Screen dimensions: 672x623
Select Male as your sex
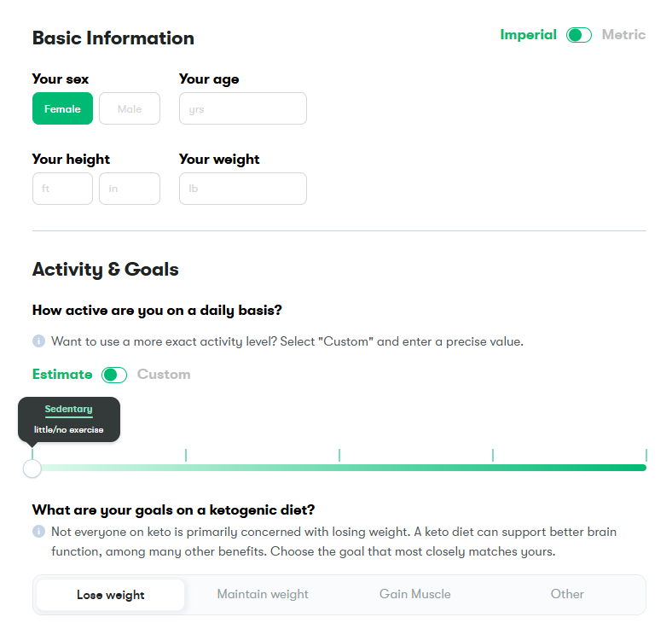pos(130,108)
